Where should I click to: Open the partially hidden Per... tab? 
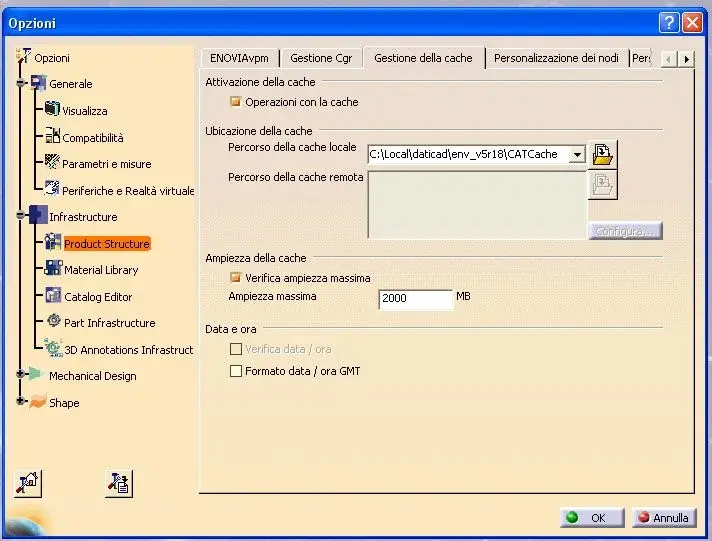pos(641,58)
